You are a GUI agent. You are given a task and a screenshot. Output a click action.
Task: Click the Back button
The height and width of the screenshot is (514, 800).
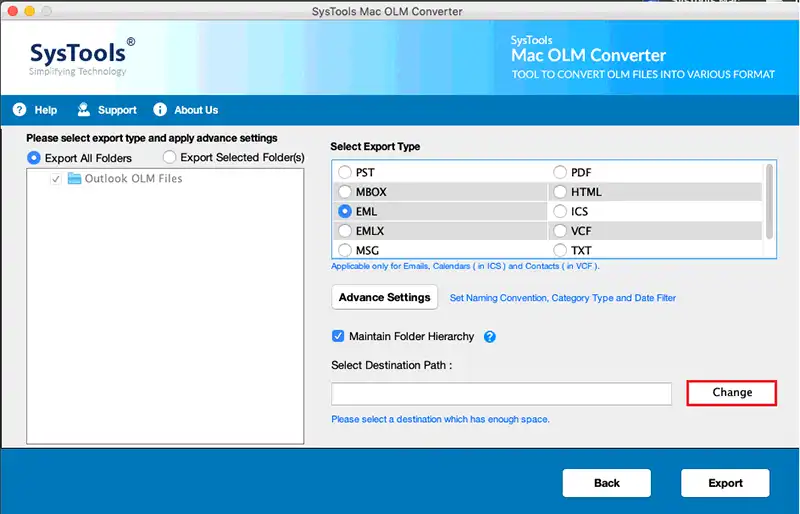click(607, 483)
